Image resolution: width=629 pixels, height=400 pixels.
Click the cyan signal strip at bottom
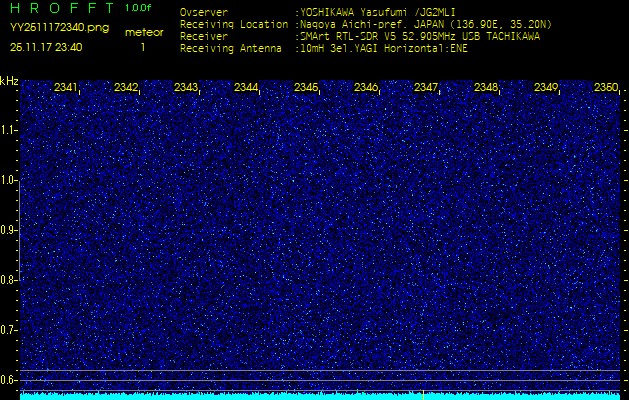(320, 395)
